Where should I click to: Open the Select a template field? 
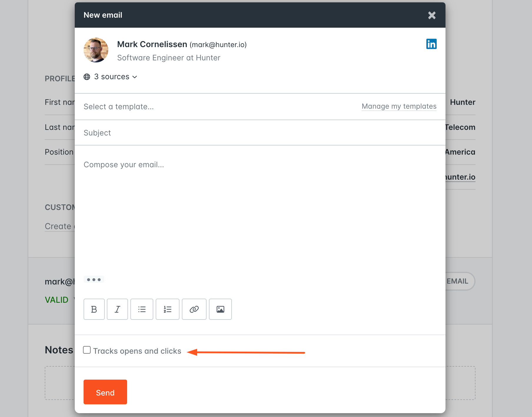[x=218, y=107]
